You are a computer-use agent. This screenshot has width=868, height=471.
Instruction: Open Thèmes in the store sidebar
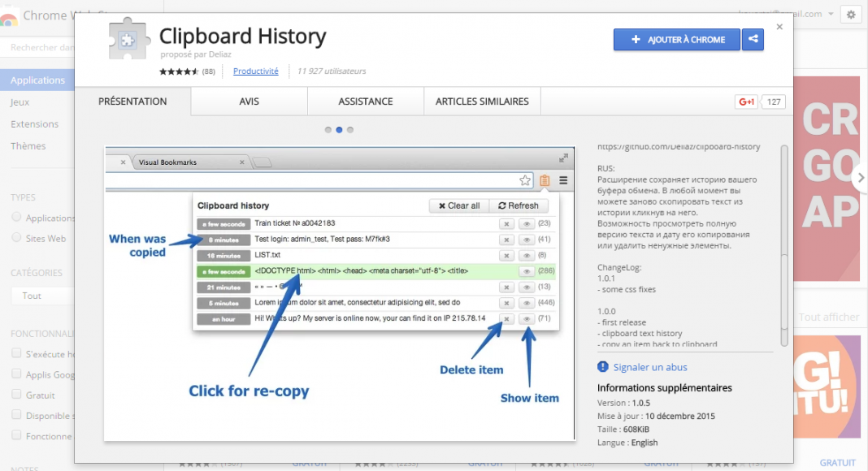(28, 146)
